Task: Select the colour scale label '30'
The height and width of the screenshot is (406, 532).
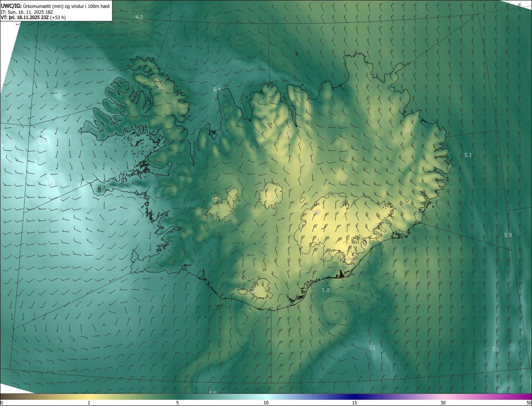Action: (x=443, y=403)
